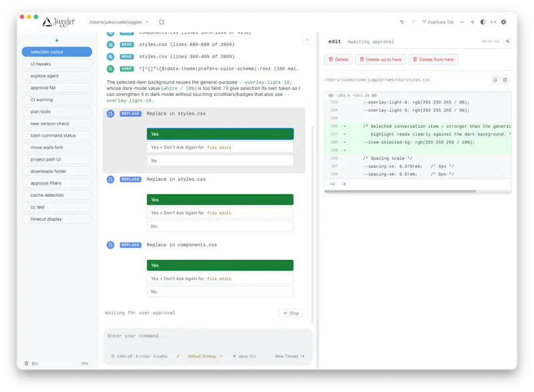534x392 pixels.
Task: Open the 'cache detection' conversation
Action: click(57, 195)
